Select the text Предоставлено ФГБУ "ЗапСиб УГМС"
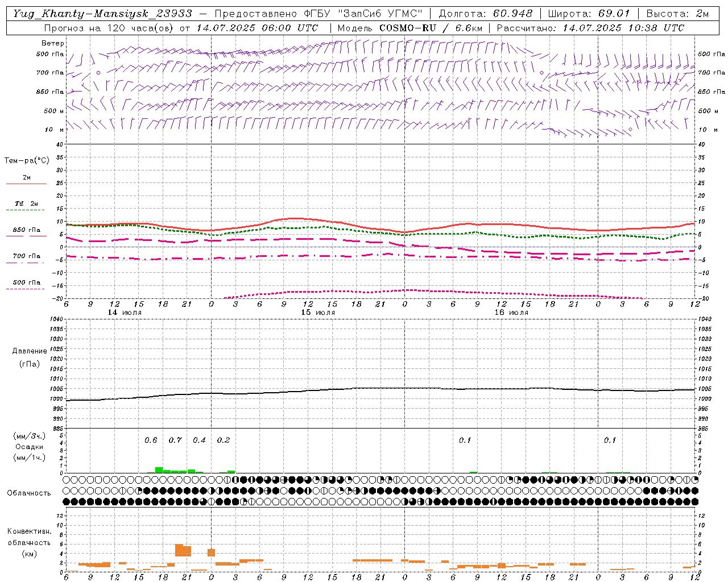 coord(318,14)
